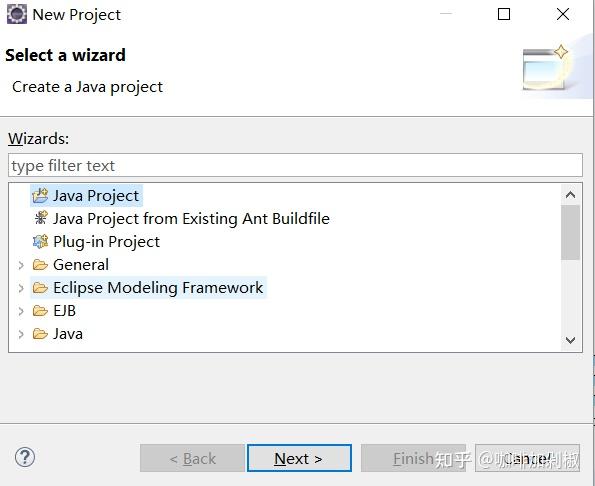Viewport: 595px width, 486px height.
Task: Cancel the New Project dialog
Action: (527, 458)
